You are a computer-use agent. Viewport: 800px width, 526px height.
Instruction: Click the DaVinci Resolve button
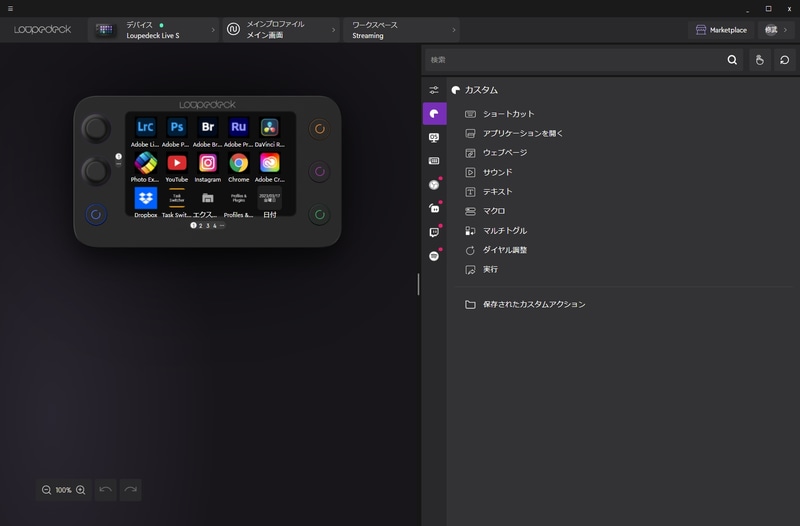269,127
